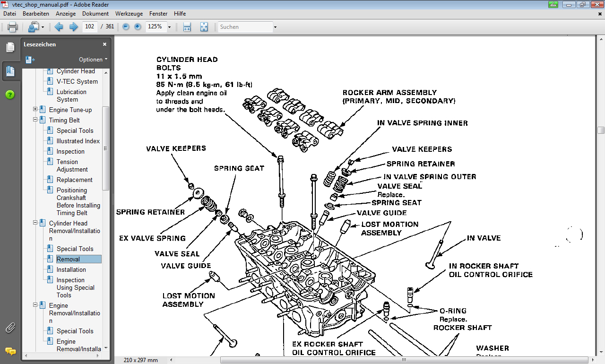
Task: Select Inspection Using Special Tools bookmark
Action: (75, 287)
